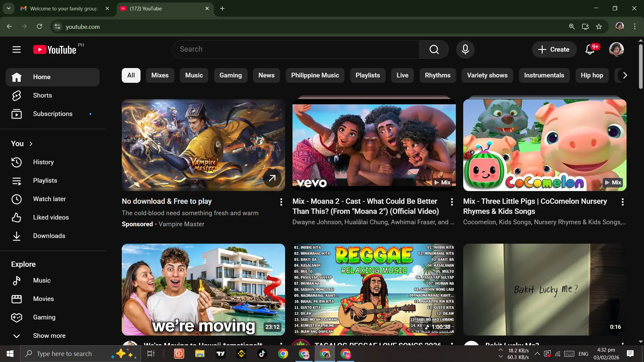The width and height of the screenshot is (644, 362).
Task: Open the History sidebar item
Action: click(53, 162)
